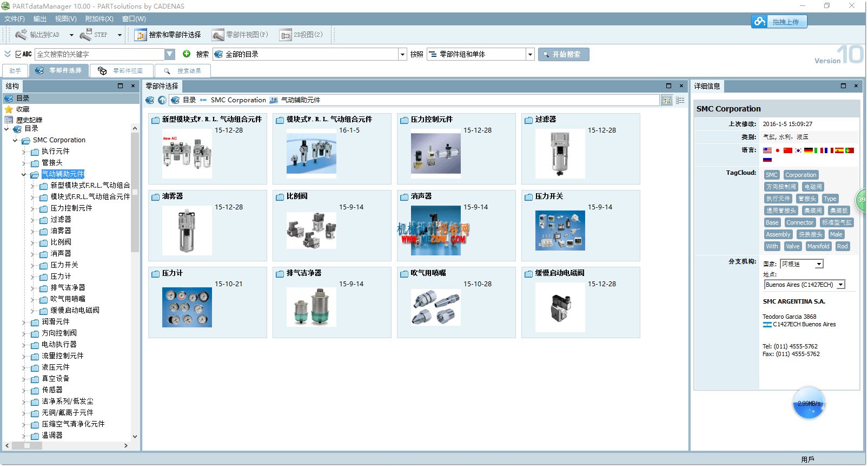Open the 附加件(X) menu
Viewport: 868px width, 467px height.
[100, 19]
